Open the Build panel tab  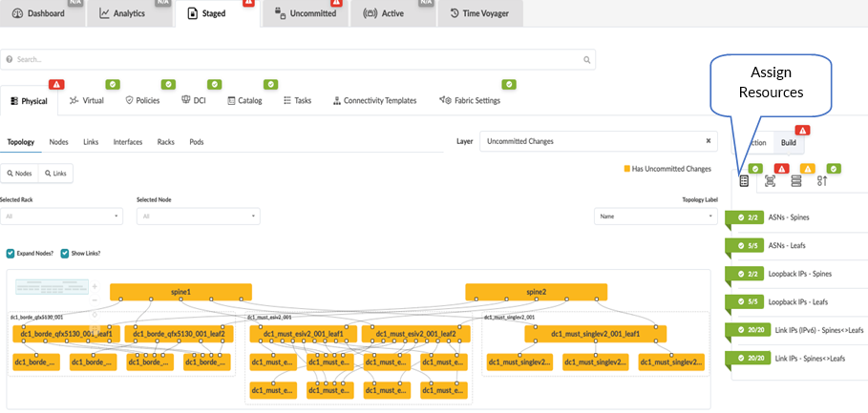click(789, 143)
